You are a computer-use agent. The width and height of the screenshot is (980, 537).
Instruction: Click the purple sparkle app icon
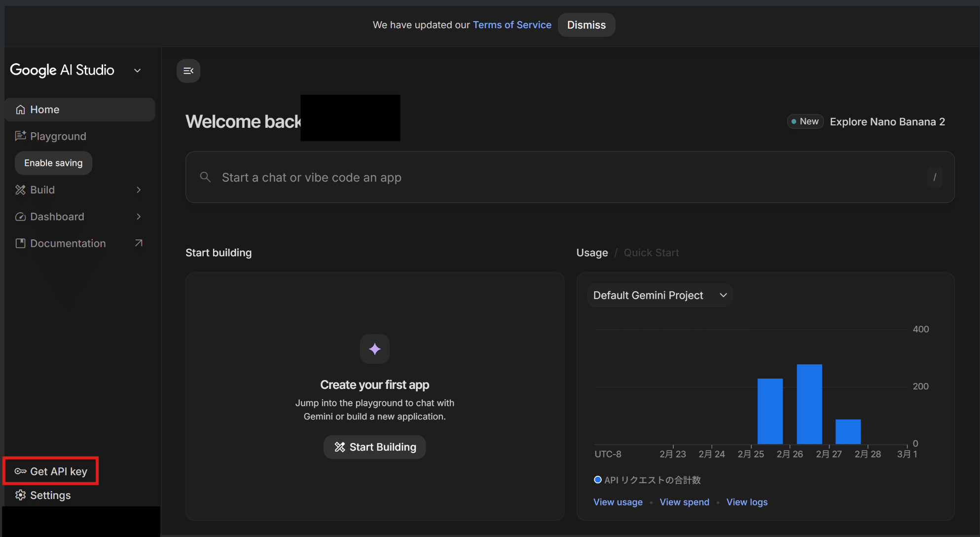tap(374, 349)
